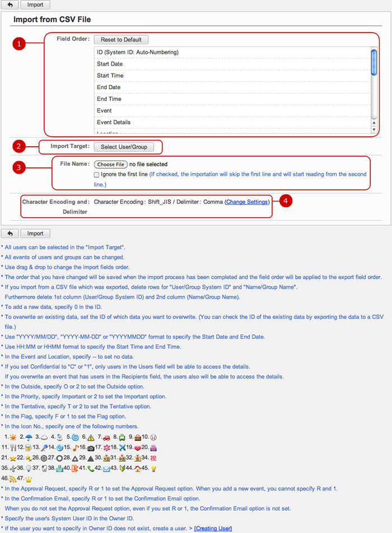
Task: Click the field list scroll up arrow
Action: pyautogui.click(x=374, y=123)
